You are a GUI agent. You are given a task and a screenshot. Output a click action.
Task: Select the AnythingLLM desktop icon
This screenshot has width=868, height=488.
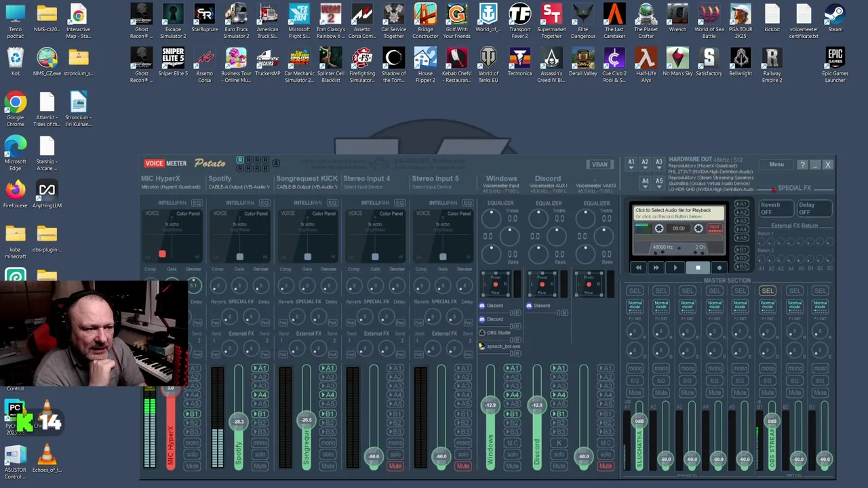click(x=47, y=195)
